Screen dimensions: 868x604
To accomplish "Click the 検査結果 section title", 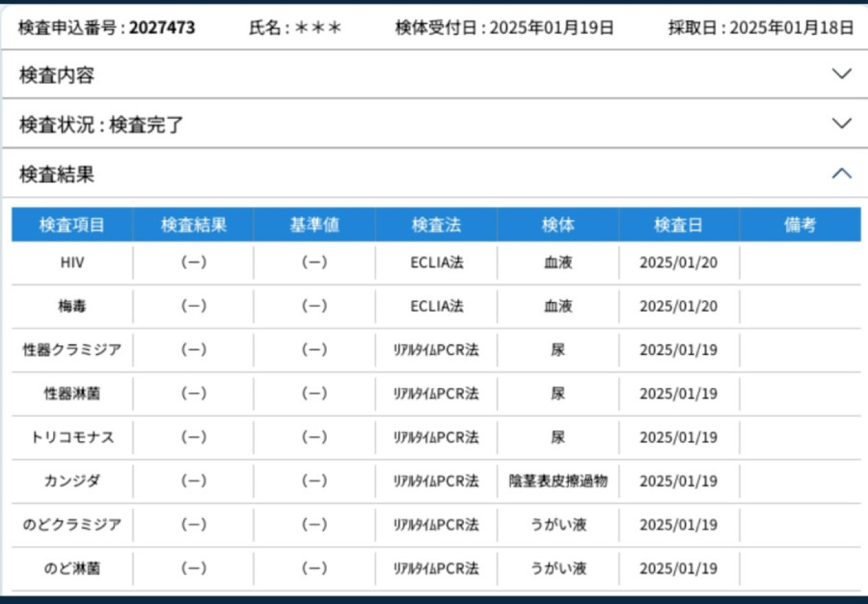I will click(56, 175).
